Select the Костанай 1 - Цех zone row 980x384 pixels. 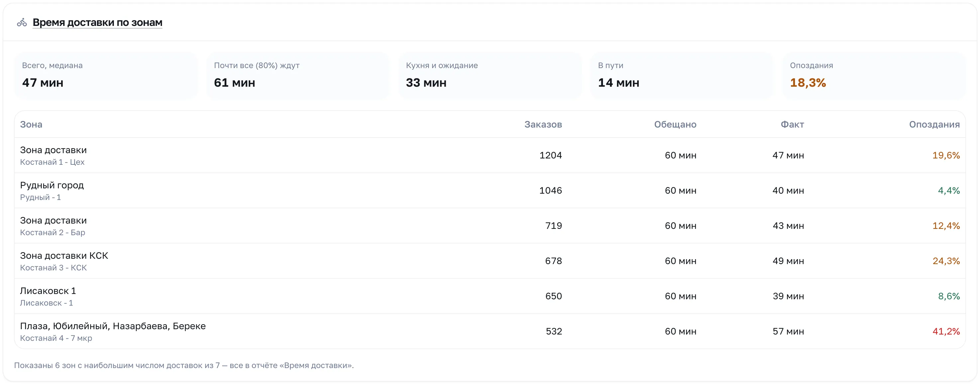pos(490,155)
